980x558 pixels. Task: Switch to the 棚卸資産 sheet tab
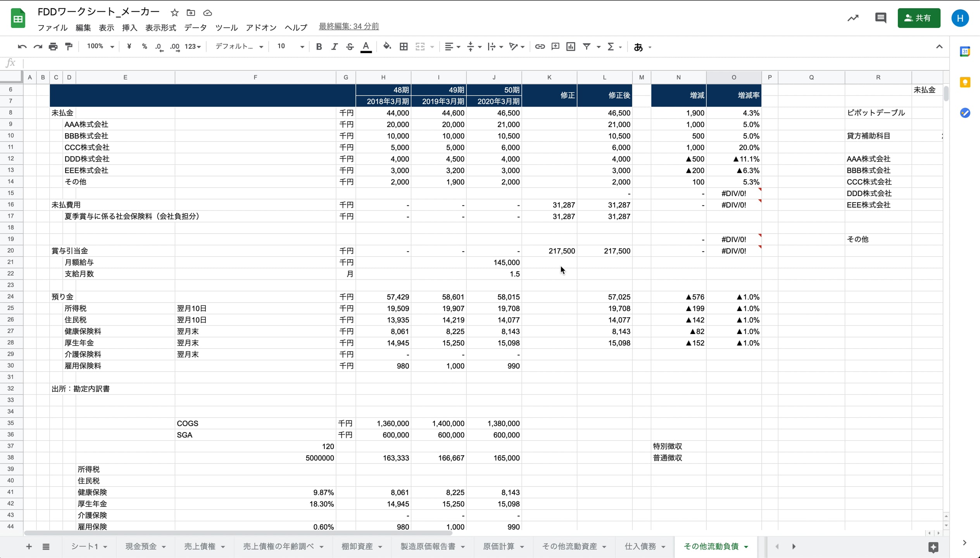point(357,546)
